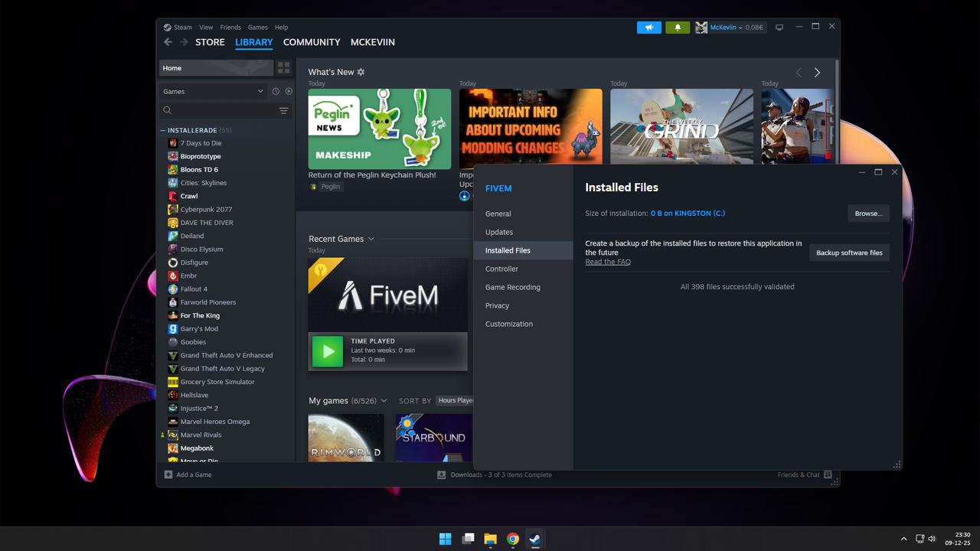Image resolution: width=980 pixels, height=551 pixels.
Task: Open the RimWorld game cover
Action: tap(346, 438)
